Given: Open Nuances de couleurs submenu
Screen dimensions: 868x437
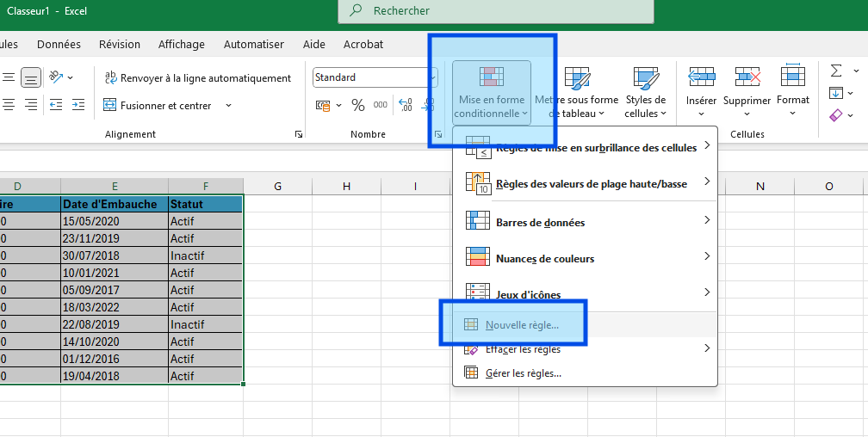Looking at the screenshot, I should point(586,258).
